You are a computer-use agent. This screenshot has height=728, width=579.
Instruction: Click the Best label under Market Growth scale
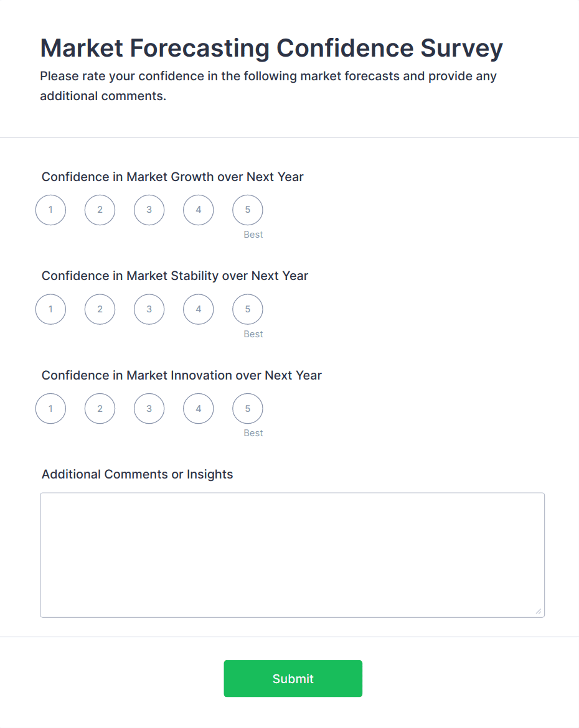253,235
